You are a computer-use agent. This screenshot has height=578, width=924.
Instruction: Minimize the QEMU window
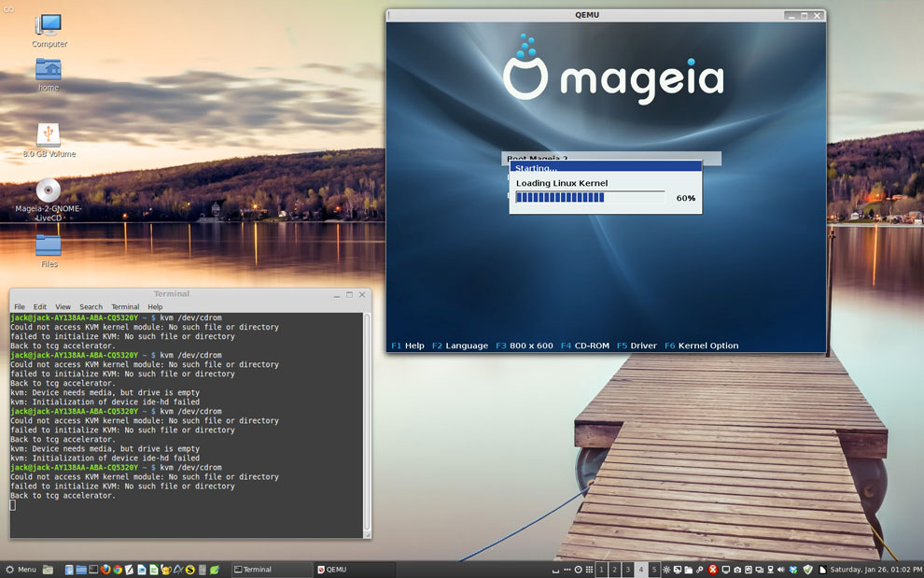[791, 16]
